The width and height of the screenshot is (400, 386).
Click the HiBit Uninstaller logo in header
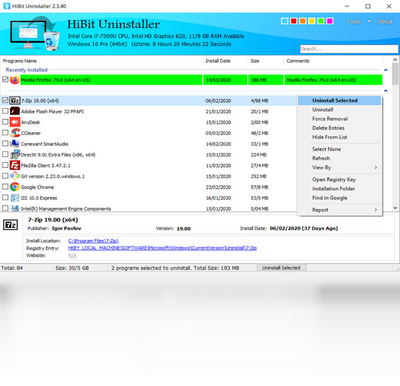(35, 34)
